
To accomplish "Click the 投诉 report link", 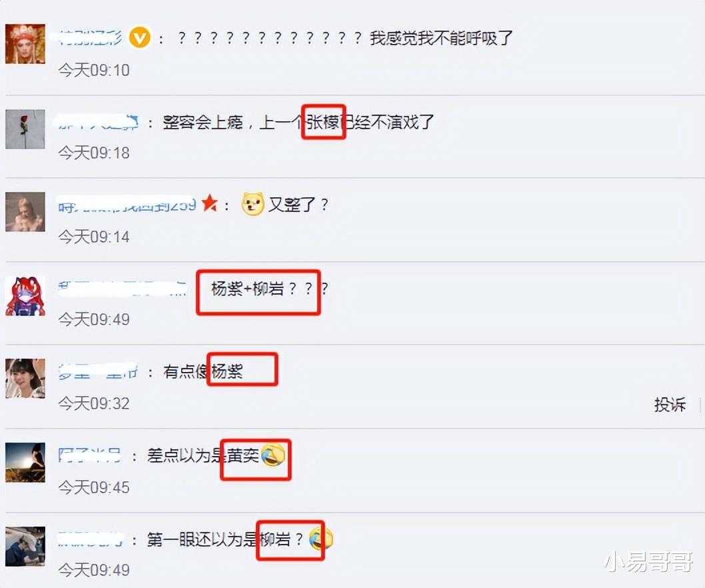I will 670,405.
